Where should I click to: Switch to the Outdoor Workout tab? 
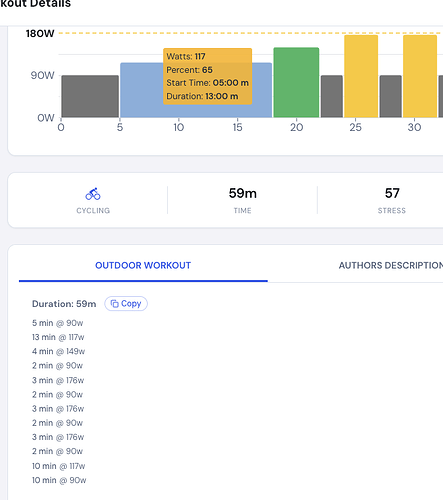[143, 265]
